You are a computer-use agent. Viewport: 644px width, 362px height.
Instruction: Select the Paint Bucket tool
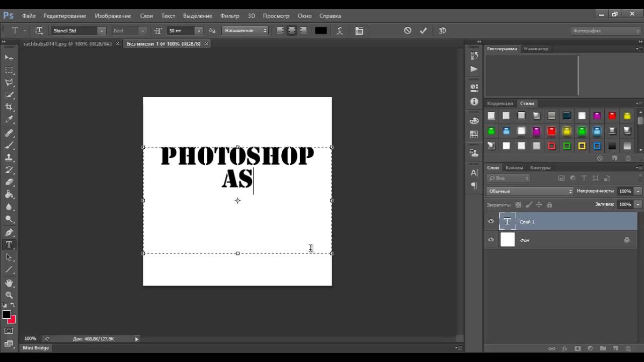9,194
